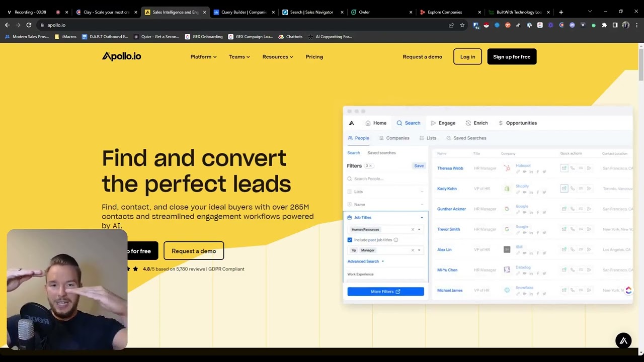This screenshot has height=362, width=644.
Task: Expand the Teams dropdown menu
Action: pos(239,57)
